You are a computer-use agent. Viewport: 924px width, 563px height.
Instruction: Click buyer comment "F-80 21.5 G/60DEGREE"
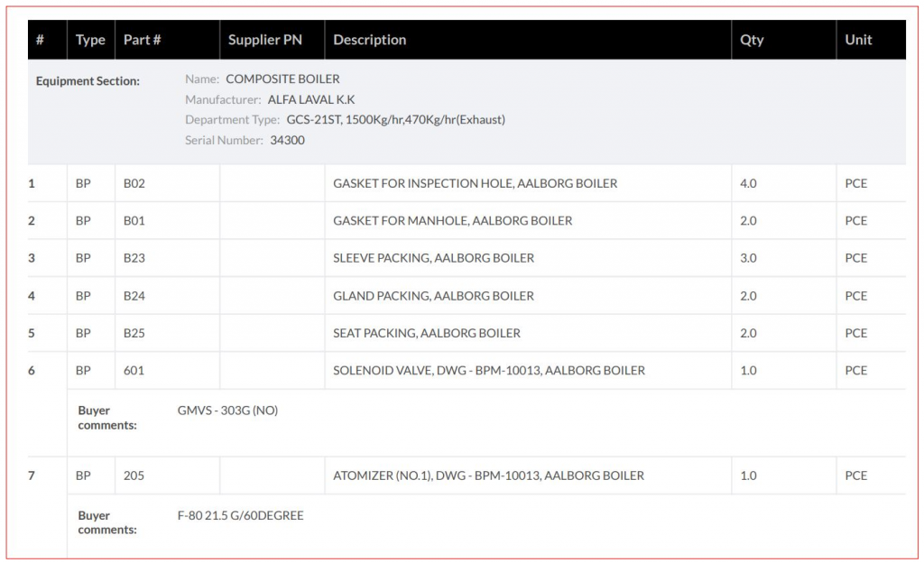(x=240, y=516)
